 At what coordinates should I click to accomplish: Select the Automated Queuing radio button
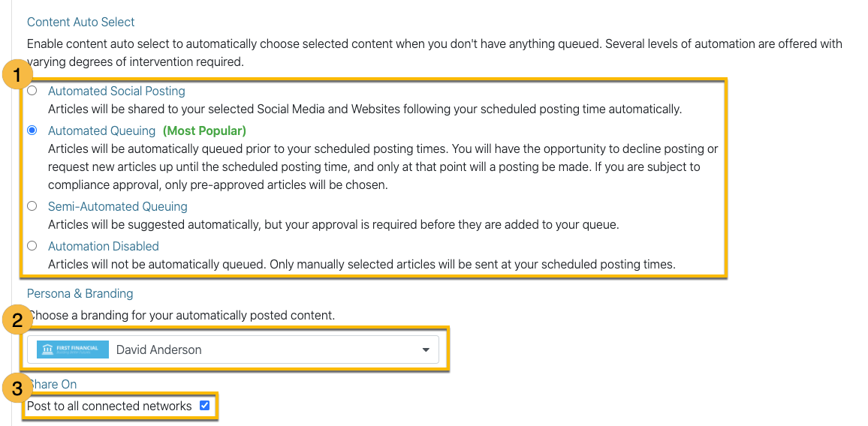(x=32, y=130)
